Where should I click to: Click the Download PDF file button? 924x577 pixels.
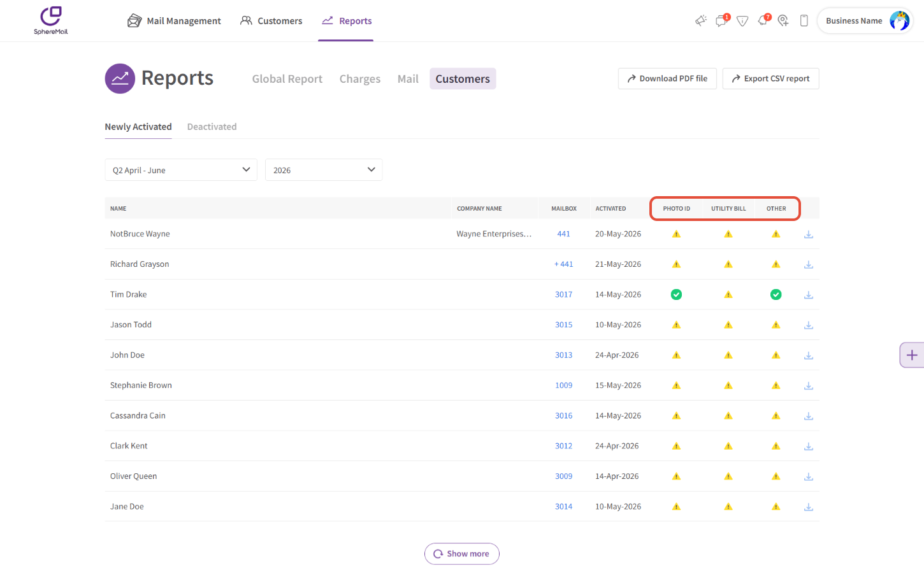tap(667, 78)
